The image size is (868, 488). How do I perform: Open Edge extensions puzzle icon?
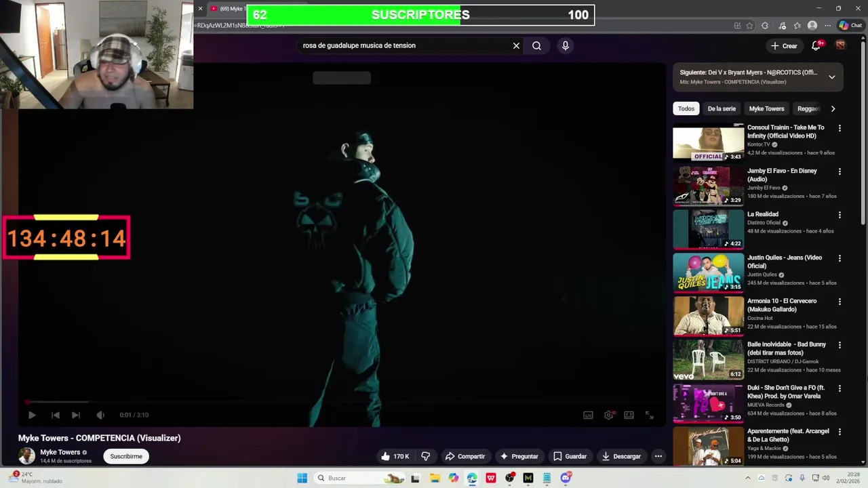pos(765,26)
